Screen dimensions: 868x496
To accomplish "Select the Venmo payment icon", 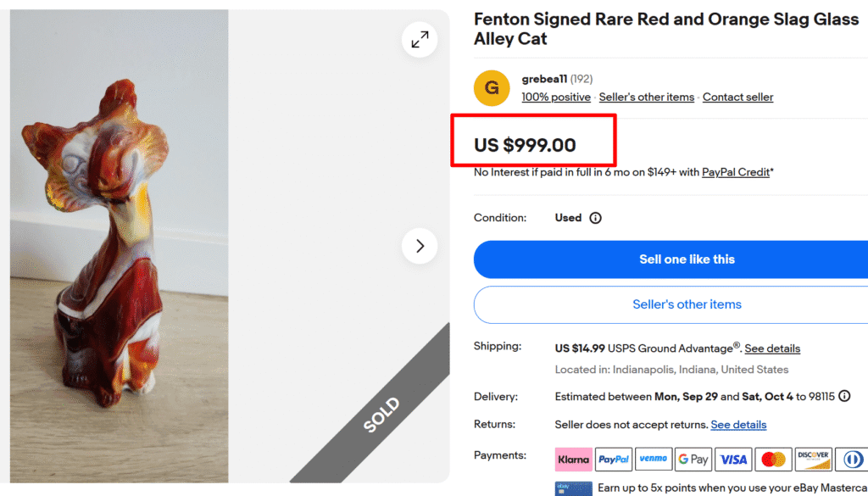I will pyautogui.click(x=654, y=460).
